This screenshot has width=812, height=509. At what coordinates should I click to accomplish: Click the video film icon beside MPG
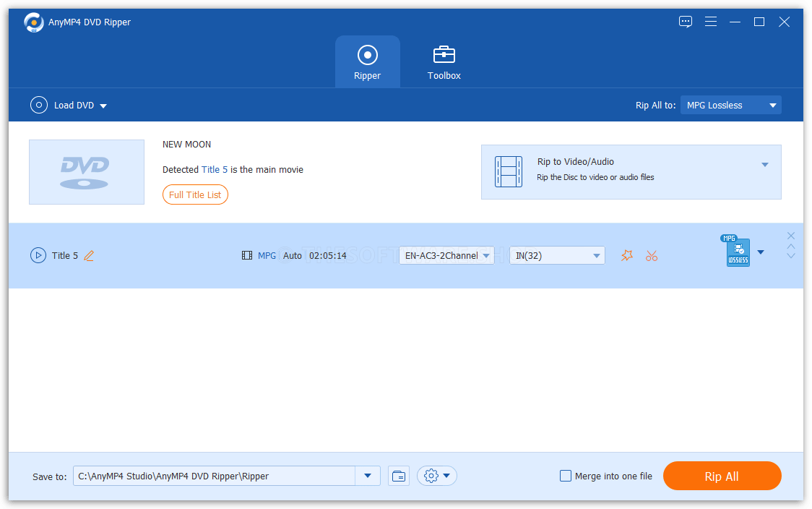point(247,255)
